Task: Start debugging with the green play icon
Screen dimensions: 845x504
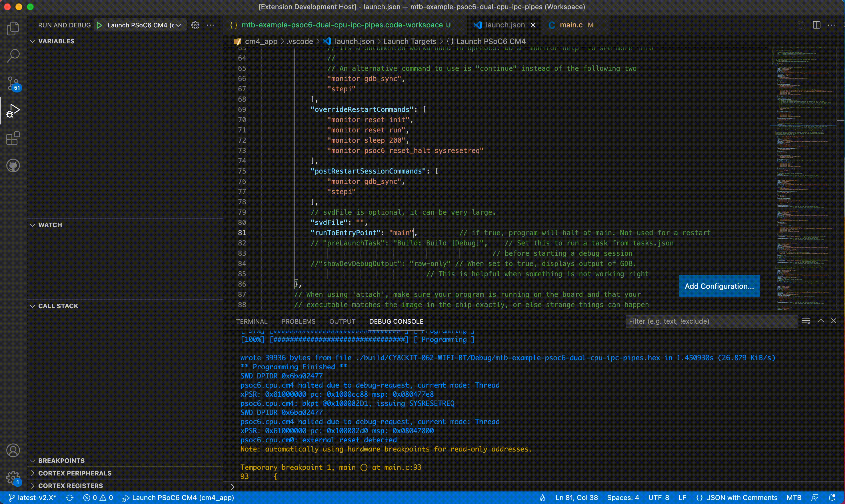Action: (99, 25)
